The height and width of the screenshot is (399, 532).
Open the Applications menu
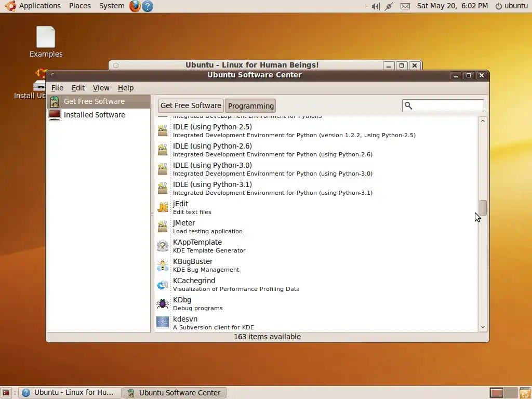click(39, 6)
